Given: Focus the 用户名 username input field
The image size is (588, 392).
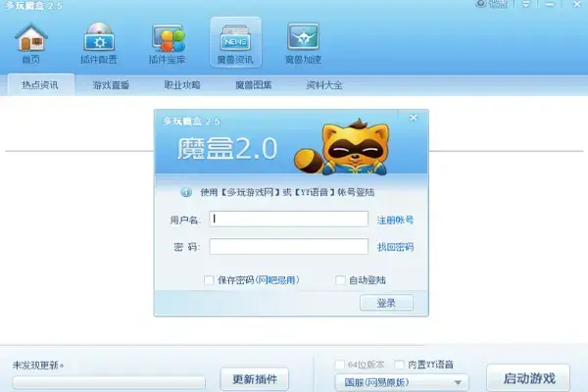Looking at the screenshot, I should 289,219.
